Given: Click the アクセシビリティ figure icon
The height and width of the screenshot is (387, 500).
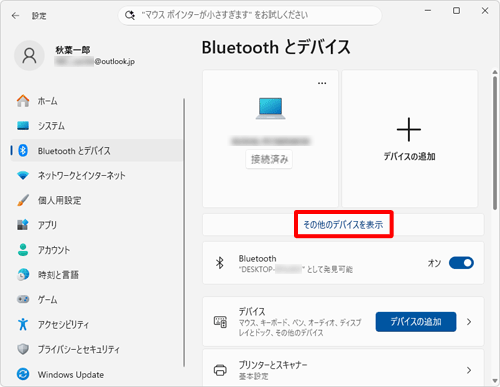Looking at the screenshot, I should pos(23,324).
